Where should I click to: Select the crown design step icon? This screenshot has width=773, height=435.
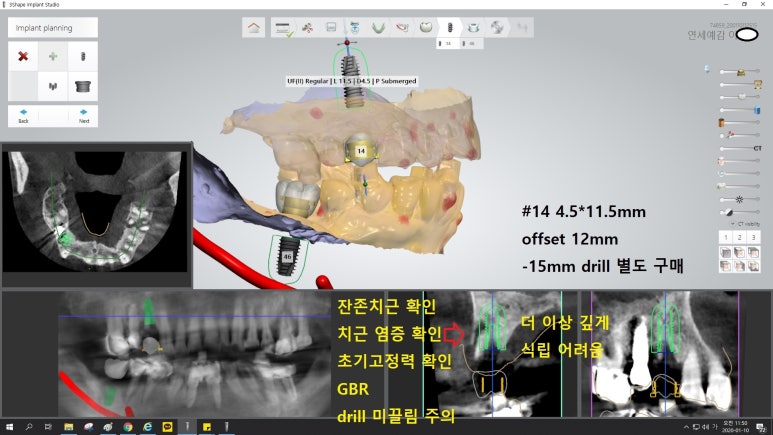pos(426,27)
